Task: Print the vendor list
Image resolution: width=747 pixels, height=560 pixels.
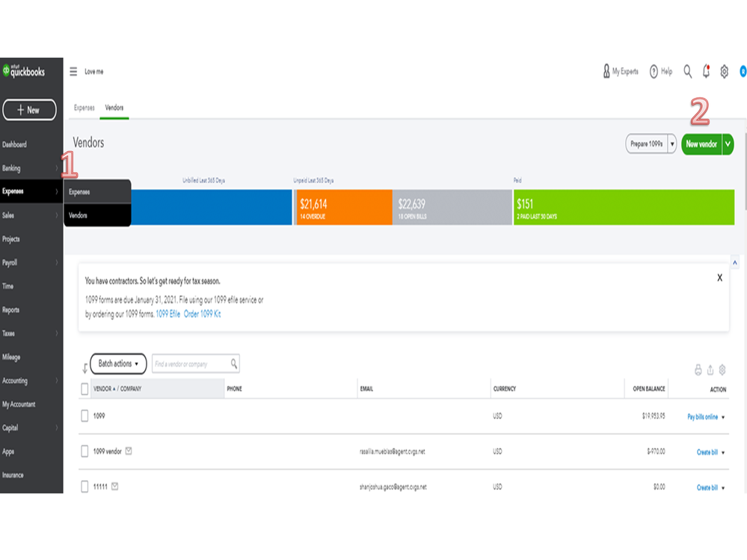Action: click(698, 370)
